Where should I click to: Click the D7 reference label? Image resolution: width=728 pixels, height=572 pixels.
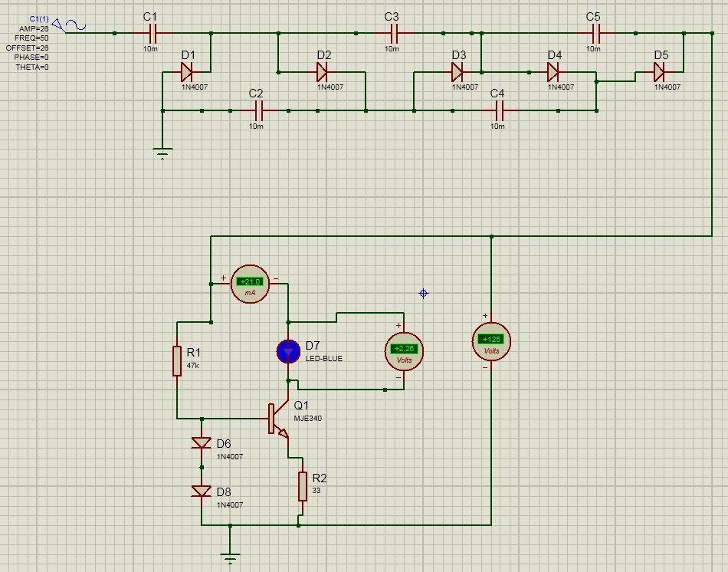(x=313, y=346)
